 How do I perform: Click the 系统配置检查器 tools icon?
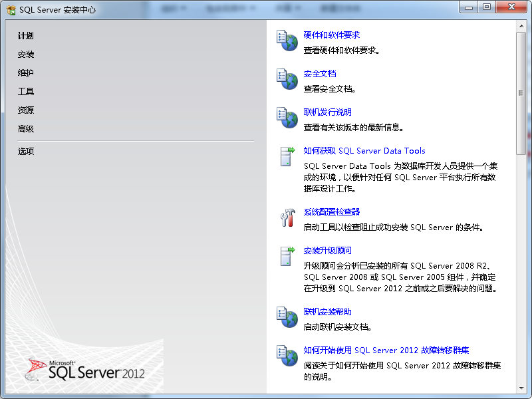coord(287,216)
